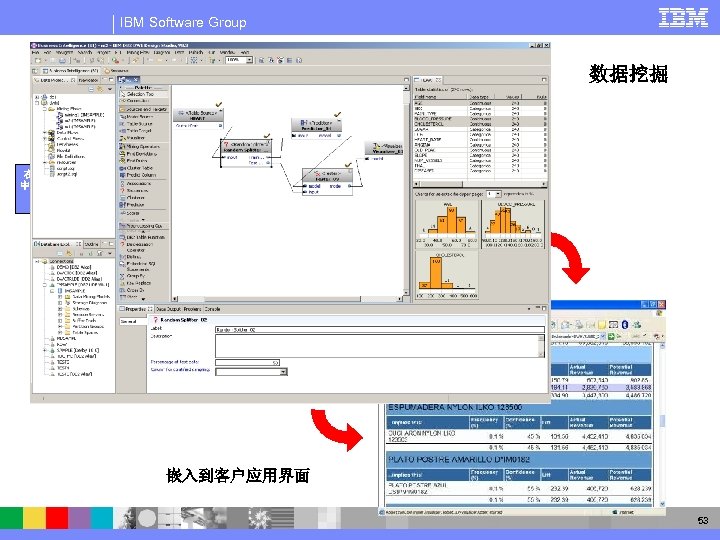Switch to the Data Output tab
720x540 pixels.
[x=169, y=309]
